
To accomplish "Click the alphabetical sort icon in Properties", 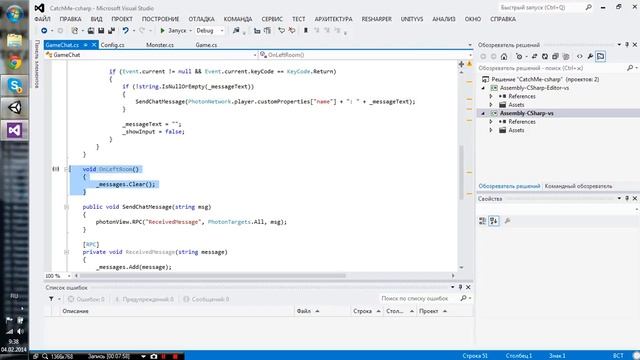I will point(494,221).
